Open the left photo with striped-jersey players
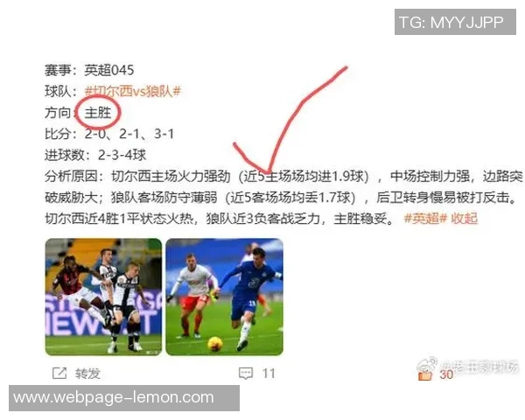The image size is (525, 420). [103, 297]
